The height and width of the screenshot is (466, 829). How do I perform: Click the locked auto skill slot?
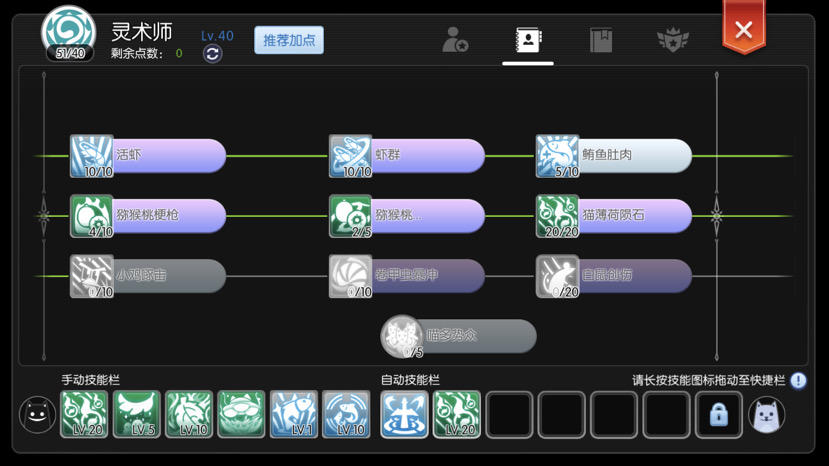pyautogui.click(x=719, y=415)
